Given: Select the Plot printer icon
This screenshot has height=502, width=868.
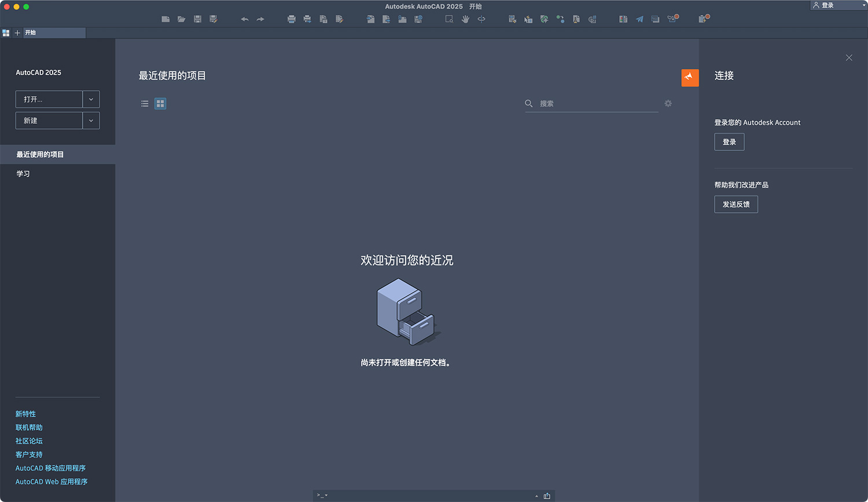Looking at the screenshot, I should (x=291, y=19).
